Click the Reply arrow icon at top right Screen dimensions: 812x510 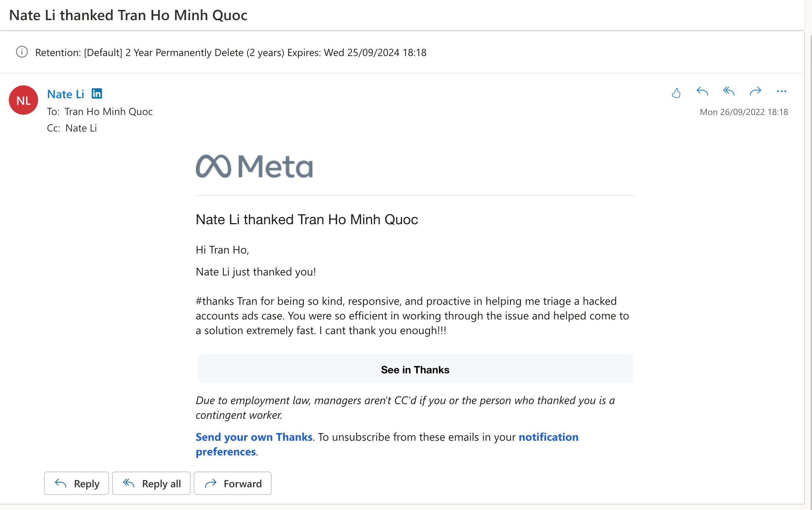[x=702, y=92]
